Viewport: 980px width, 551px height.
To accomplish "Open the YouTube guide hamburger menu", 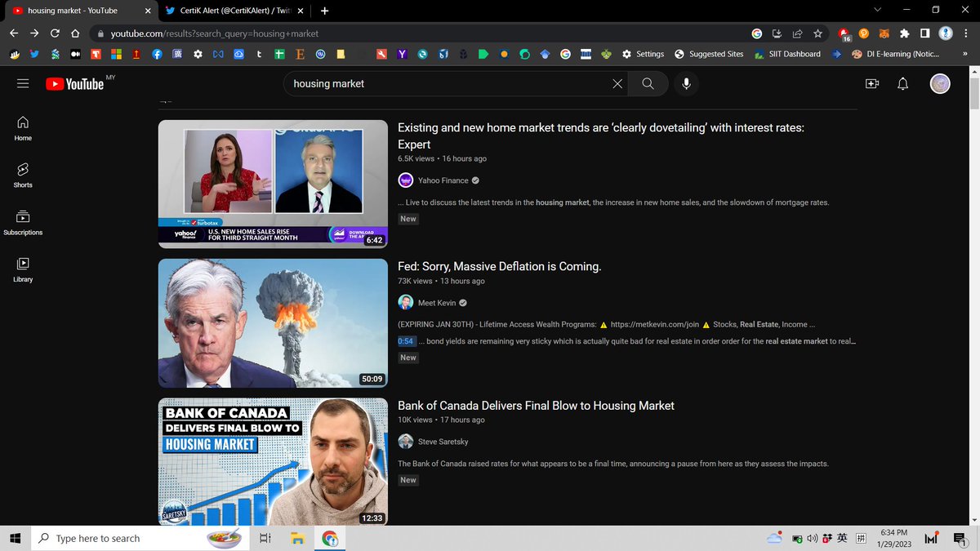I will [23, 83].
